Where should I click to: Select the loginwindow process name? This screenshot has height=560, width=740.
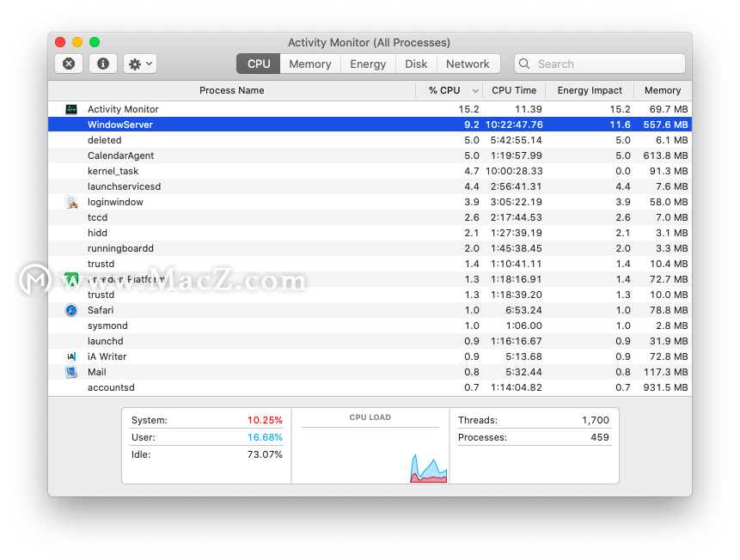pos(115,202)
